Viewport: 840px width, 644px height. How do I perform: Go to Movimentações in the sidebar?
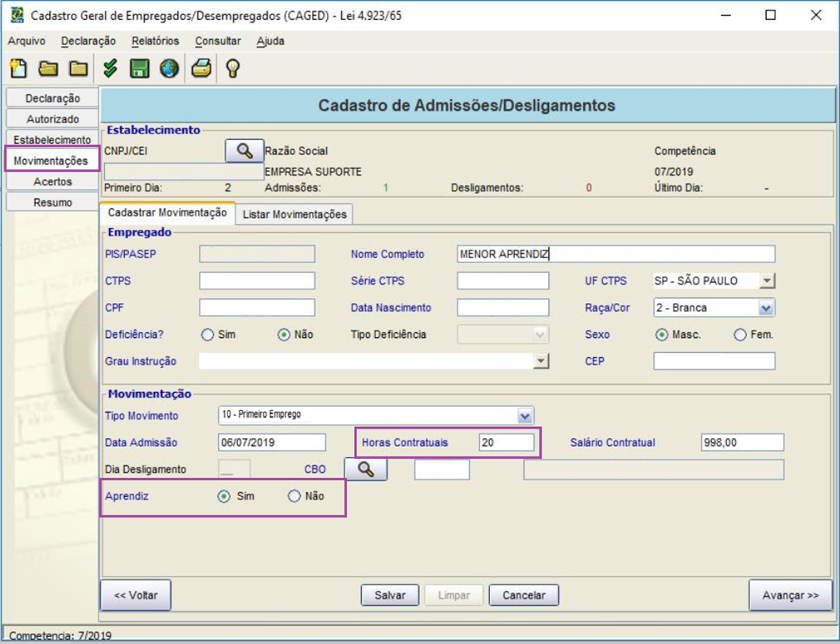pos(51,161)
